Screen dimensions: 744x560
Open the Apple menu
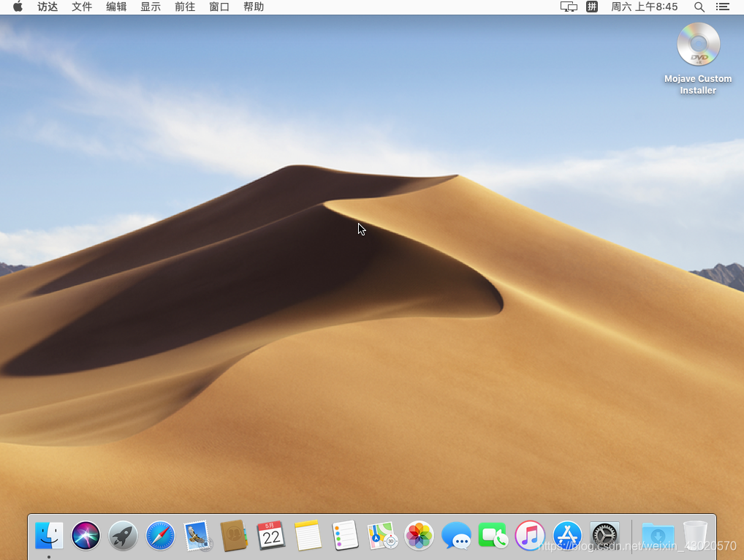coord(18,7)
